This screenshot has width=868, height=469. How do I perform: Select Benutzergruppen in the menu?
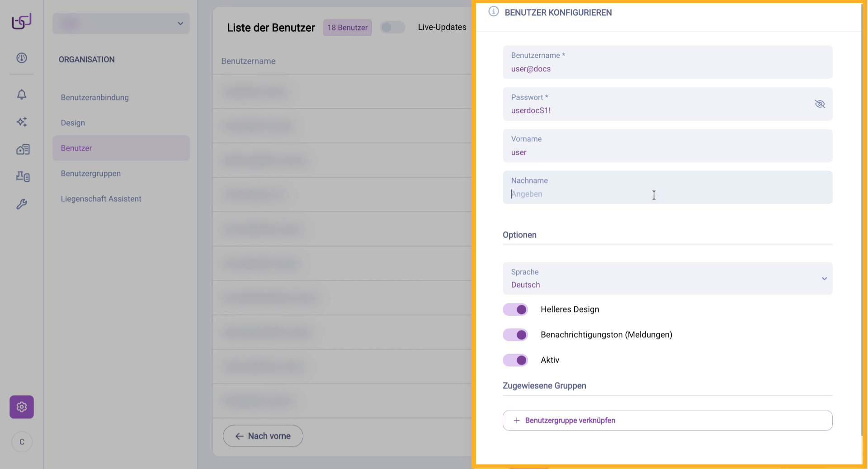[91, 174]
